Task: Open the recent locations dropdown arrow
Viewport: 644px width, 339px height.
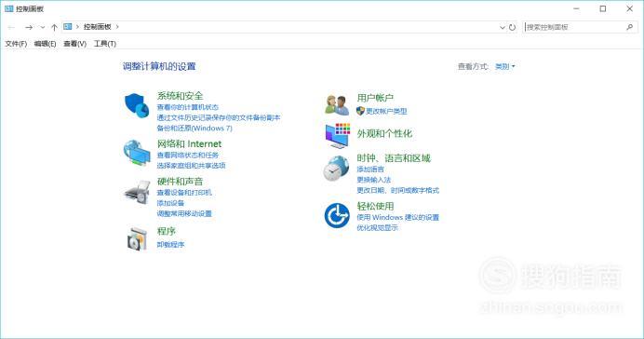Action: [42, 27]
